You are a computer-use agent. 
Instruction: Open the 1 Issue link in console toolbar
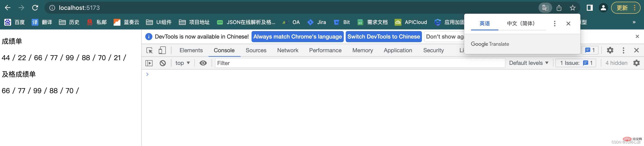(576, 63)
